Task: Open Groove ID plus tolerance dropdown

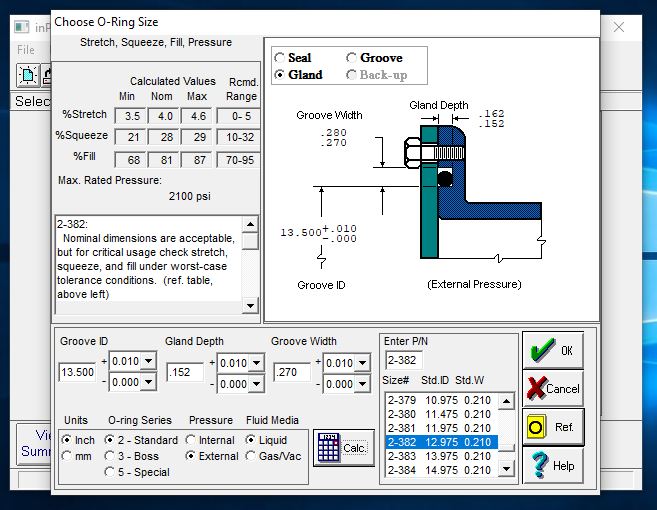Action: point(148,361)
